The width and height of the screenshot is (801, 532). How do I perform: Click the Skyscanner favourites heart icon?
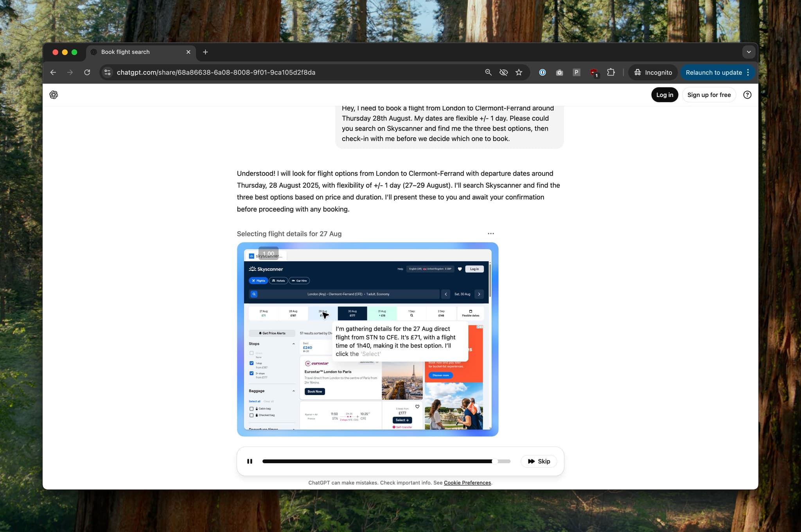[x=460, y=269]
